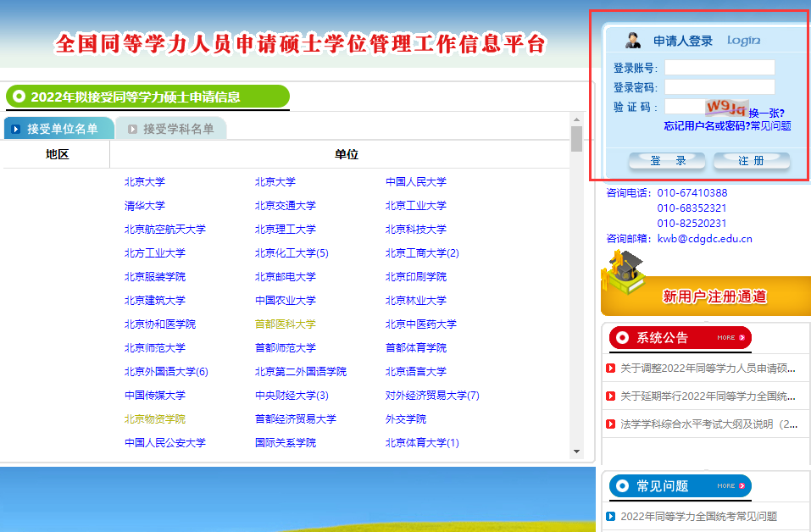This screenshot has width=811, height=532.
Task: Switch to 接受学科名单 tab
Action: coord(171,128)
